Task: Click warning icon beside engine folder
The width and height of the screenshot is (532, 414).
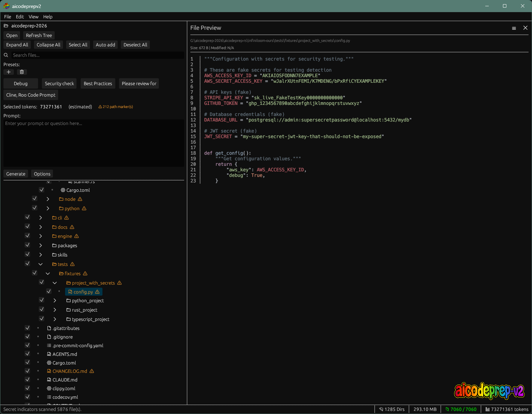Action: point(76,236)
